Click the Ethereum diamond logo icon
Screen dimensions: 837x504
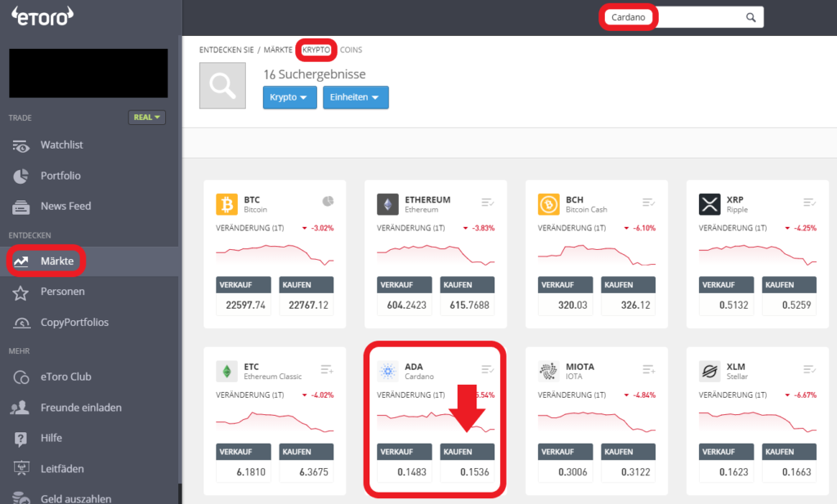387,204
